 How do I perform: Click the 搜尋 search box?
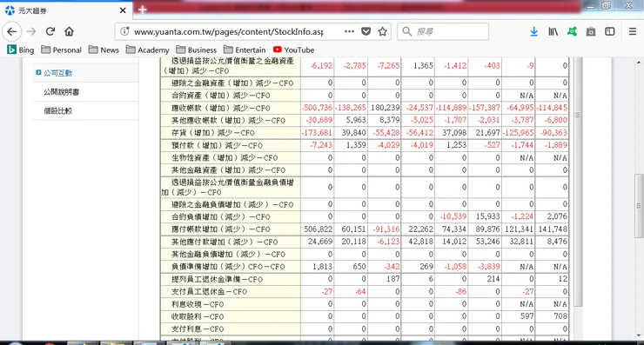point(443,31)
